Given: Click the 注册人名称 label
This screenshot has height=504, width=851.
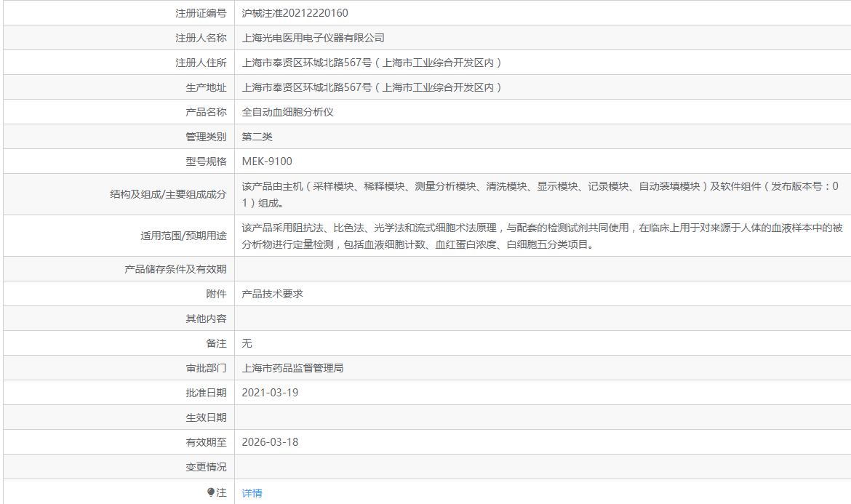Looking at the screenshot, I should pyautogui.click(x=201, y=38).
